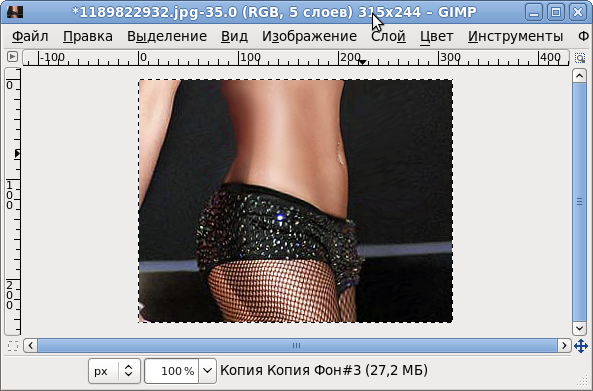Image resolution: width=593 pixels, height=391 pixels.
Task: Click the image canvas with the photo
Action: [x=295, y=201]
